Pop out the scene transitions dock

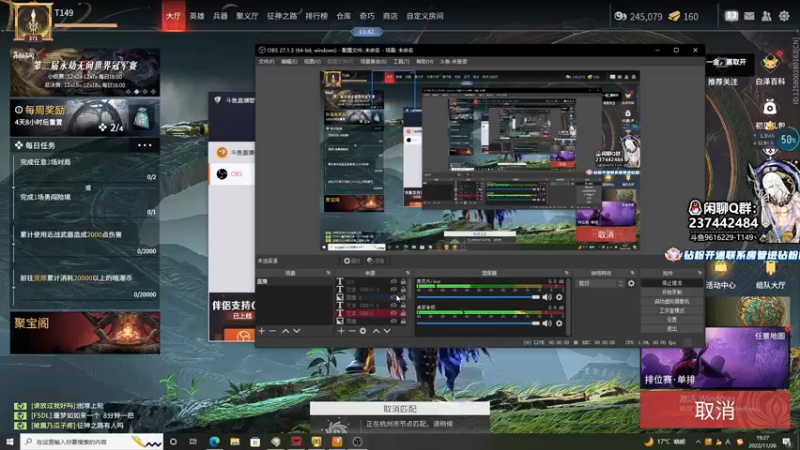[632, 273]
